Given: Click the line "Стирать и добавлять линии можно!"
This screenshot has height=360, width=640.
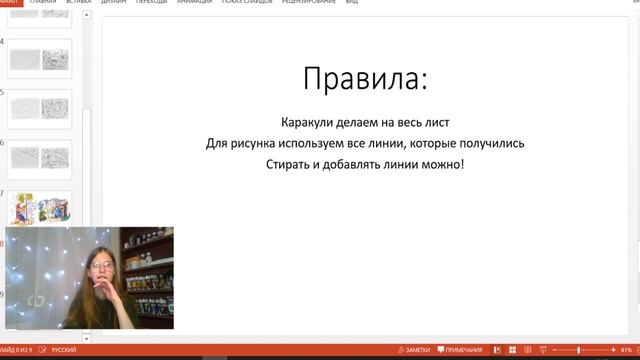Looking at the screenshot, I should pyautogui.click(x=365, y=164).
